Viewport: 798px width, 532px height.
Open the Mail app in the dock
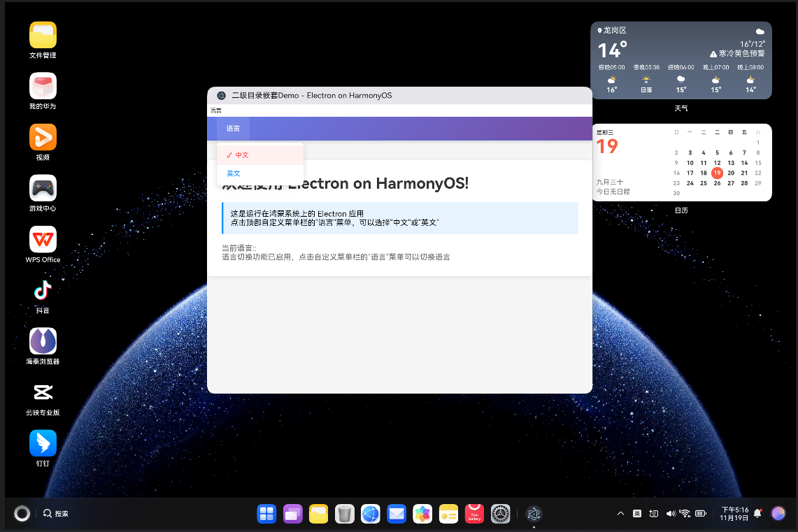[397, 514]
